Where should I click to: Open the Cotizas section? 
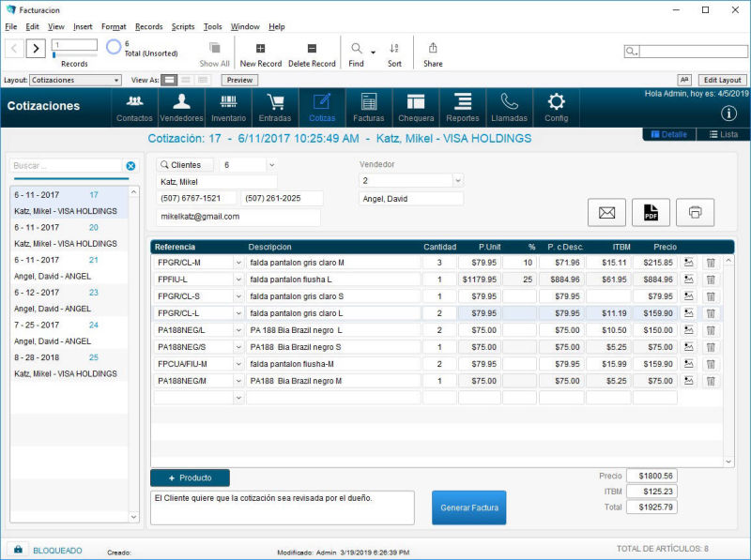tap(322, 108)
